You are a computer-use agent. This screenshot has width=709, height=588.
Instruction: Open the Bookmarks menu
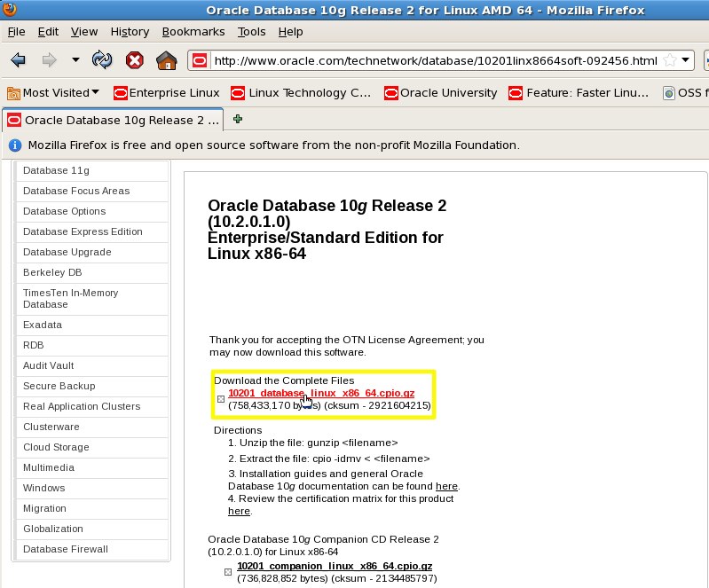coord(193,32)
